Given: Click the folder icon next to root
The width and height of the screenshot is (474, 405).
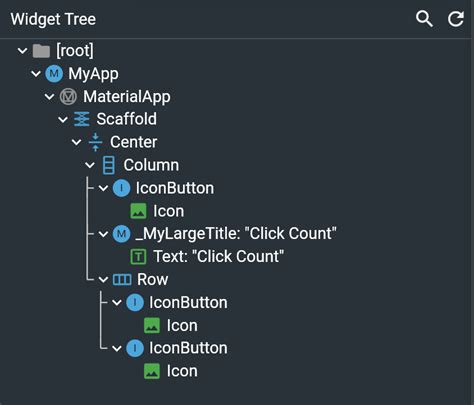Looking at the screenshot, I should click(x=41, y=51).
